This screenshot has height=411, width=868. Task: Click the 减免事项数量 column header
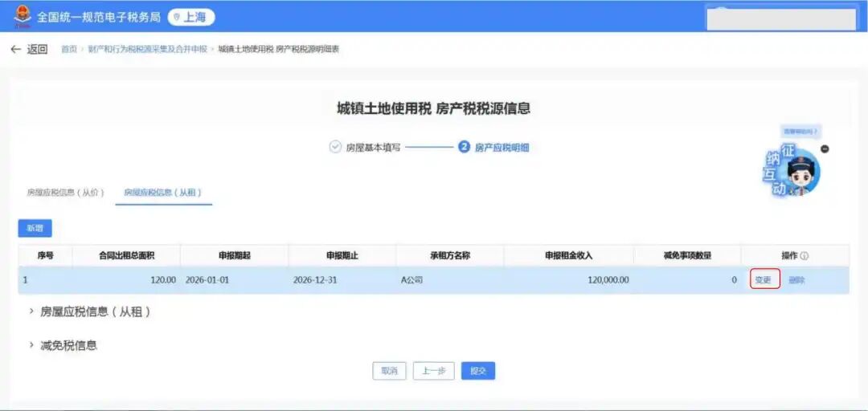click(687, 255)
